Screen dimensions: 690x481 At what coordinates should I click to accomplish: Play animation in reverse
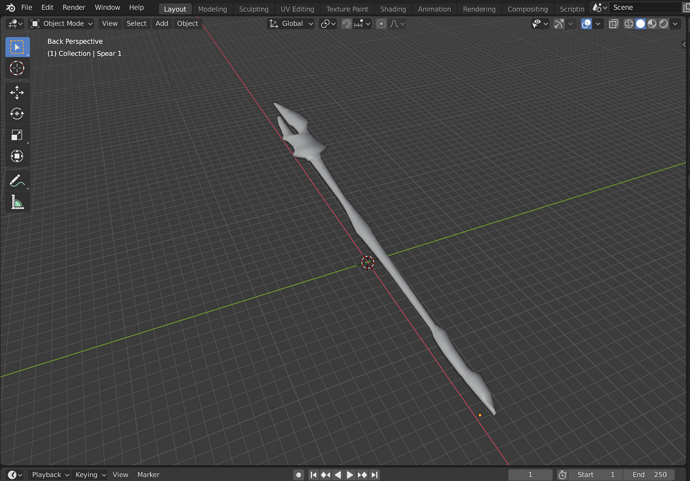pyautogui.click(x=338, y=474)
